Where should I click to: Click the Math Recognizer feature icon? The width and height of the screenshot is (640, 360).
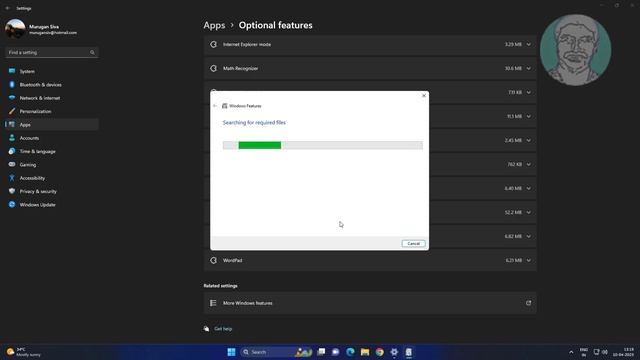[x=213, y=69]
